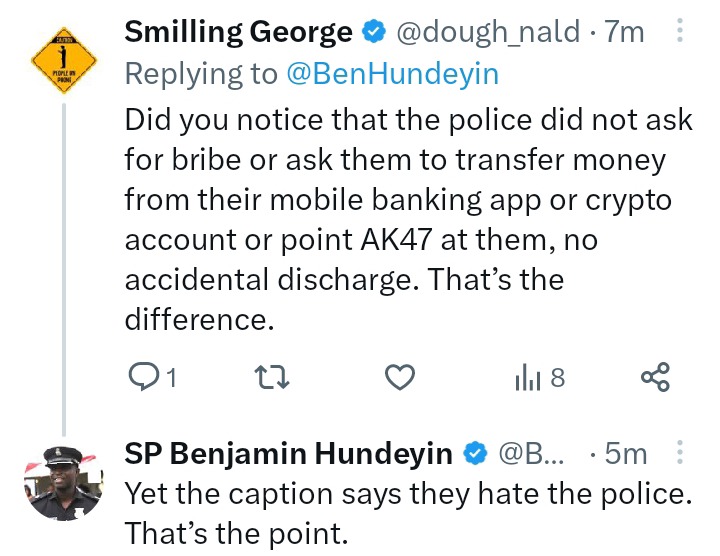View analytics showing 8 views
The height and width of the screenshot is (556, 720).
(539, 377)
